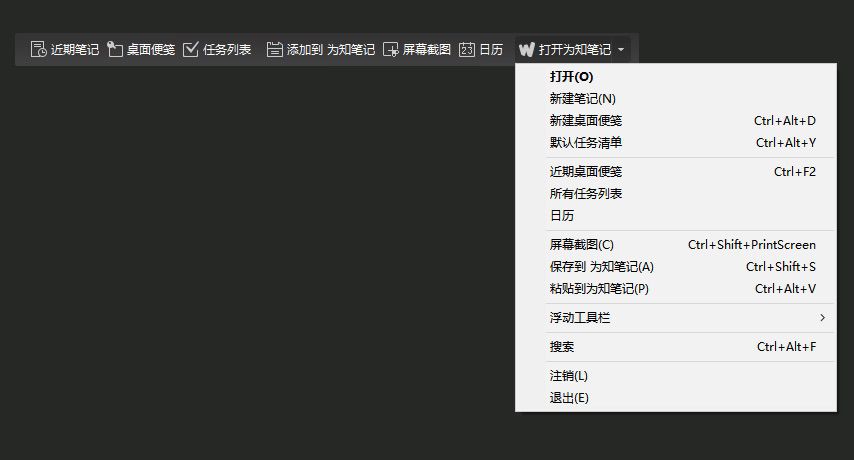
Task: Click 打开为知笔记 toolbar button
Action: (x=565, y=50)
